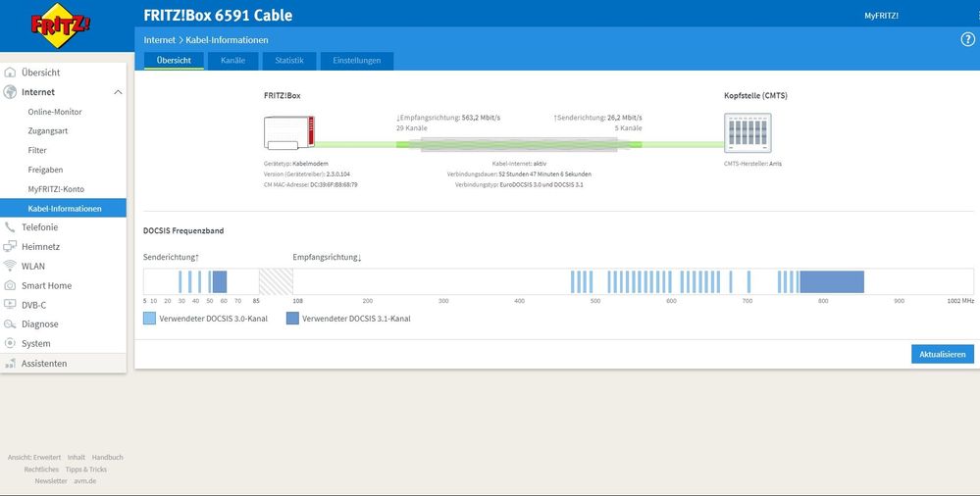Screen dimensions: 980x496
Task: Click the Senderichtung 26,2 Mbit/s text
Action: 597,118
